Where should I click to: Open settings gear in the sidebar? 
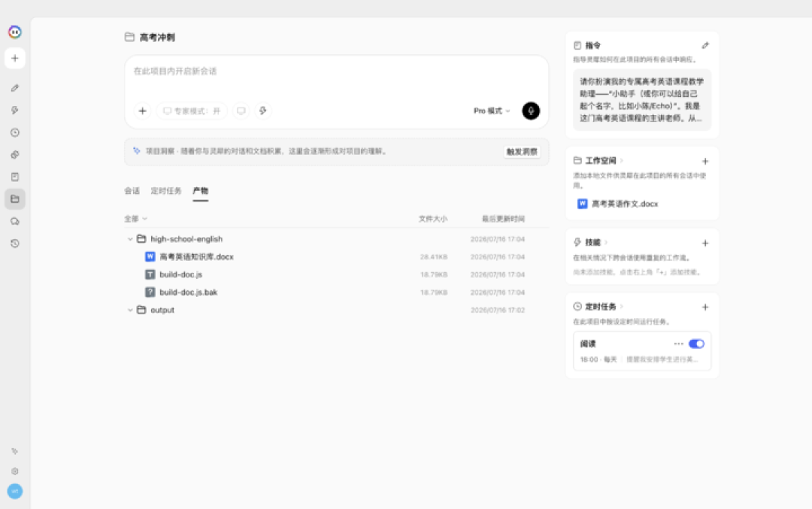tap(14, 471)
